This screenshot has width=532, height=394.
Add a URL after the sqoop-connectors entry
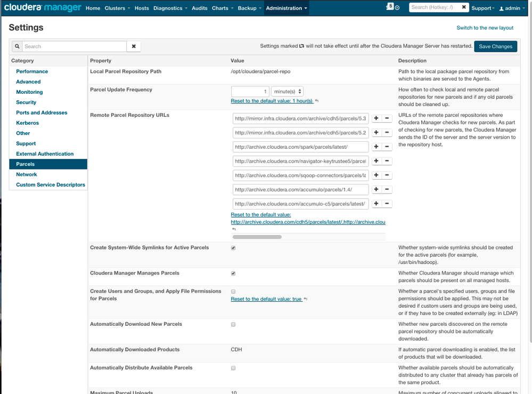376,175
